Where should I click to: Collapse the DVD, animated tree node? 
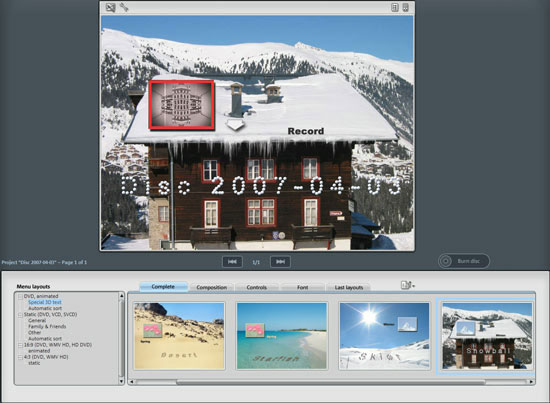20,296
